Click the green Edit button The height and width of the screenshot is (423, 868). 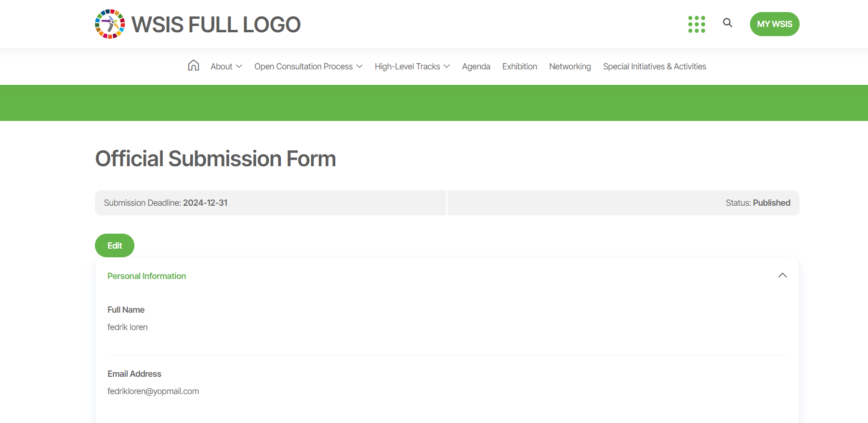(x=115, y=246)
